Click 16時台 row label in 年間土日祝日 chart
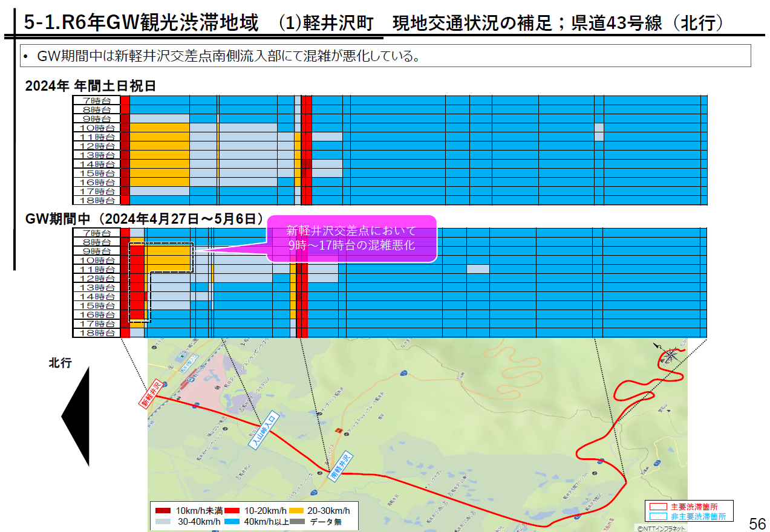Image resolution: width=770 pixels, height=532 pixels. (x=97, y=182)
